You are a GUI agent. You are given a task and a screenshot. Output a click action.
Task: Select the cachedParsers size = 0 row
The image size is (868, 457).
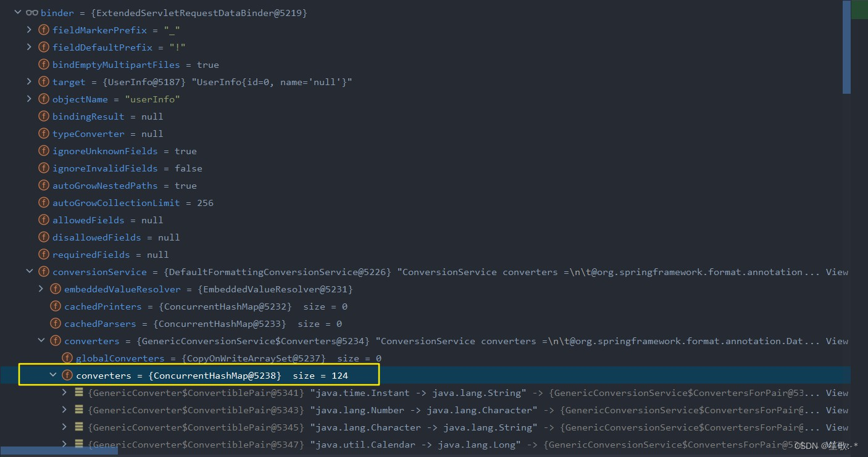pyautogui.click(x=425, y=323)
